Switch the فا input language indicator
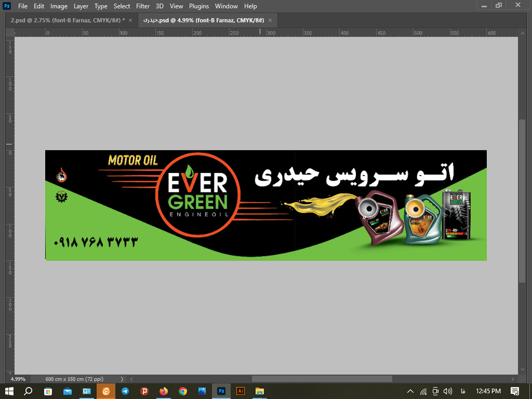Screen dimensions: 532x399 (463, 391)
